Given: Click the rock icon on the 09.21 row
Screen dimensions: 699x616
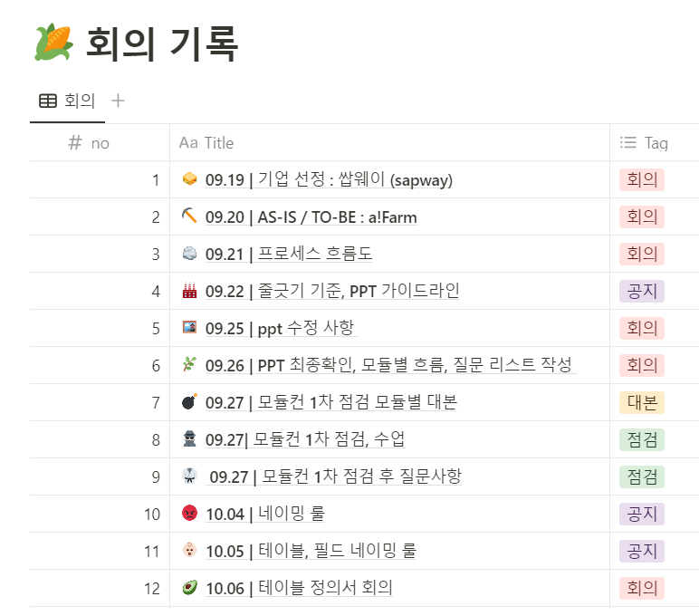Looking at the screenshot, I should pos(189,254).
